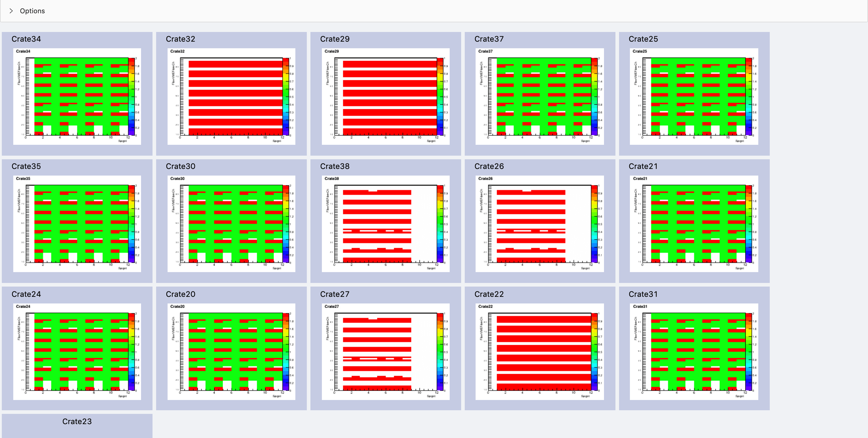868x438 pixels.
Task: Open the Crate37 histogram thumbnail
Action: 539,97
